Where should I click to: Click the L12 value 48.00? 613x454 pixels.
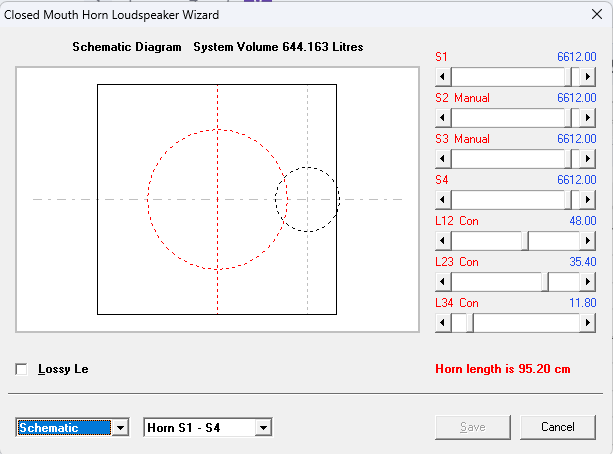point(583,221)
